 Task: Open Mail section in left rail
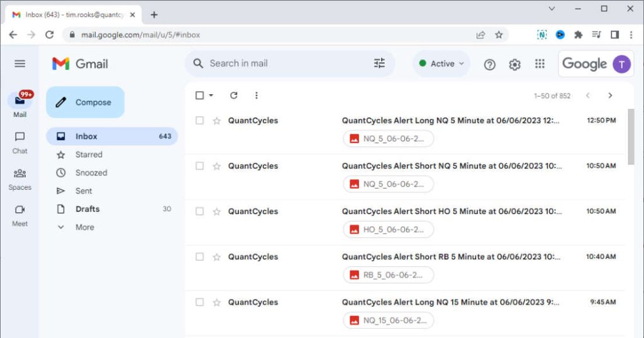point(19,104)
